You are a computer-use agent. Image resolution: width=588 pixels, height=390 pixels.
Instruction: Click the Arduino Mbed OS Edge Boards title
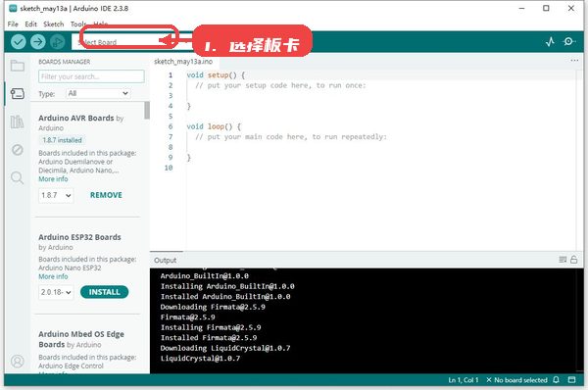[x=81, y=339]
